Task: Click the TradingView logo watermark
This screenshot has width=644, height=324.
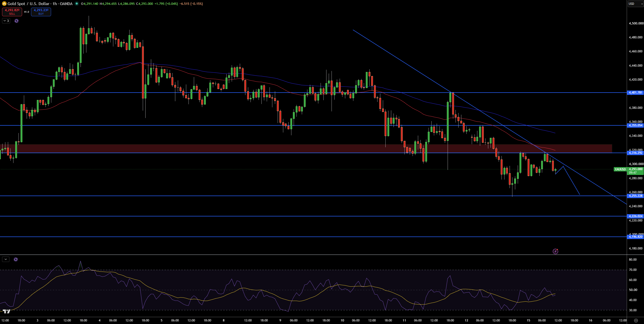Action: coord(7,311)
